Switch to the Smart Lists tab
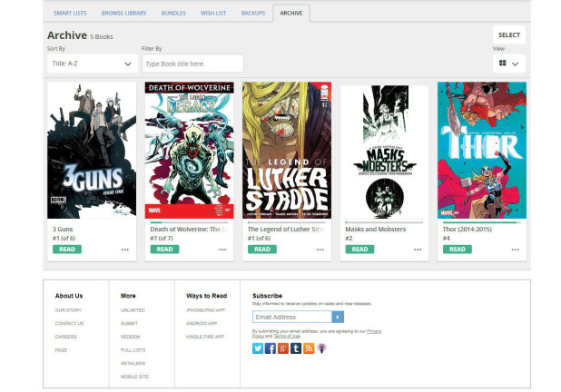This screenshot has width=561, height=392. (70, 14)
